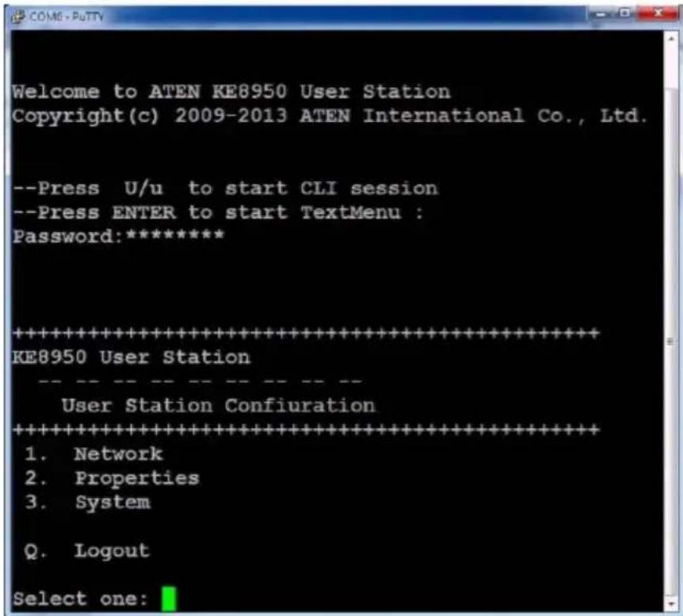This screenshot has width=683, height=616.
Task: Click the 'COM6 - PuTTY' title text
Action: (x=67, y=17)
